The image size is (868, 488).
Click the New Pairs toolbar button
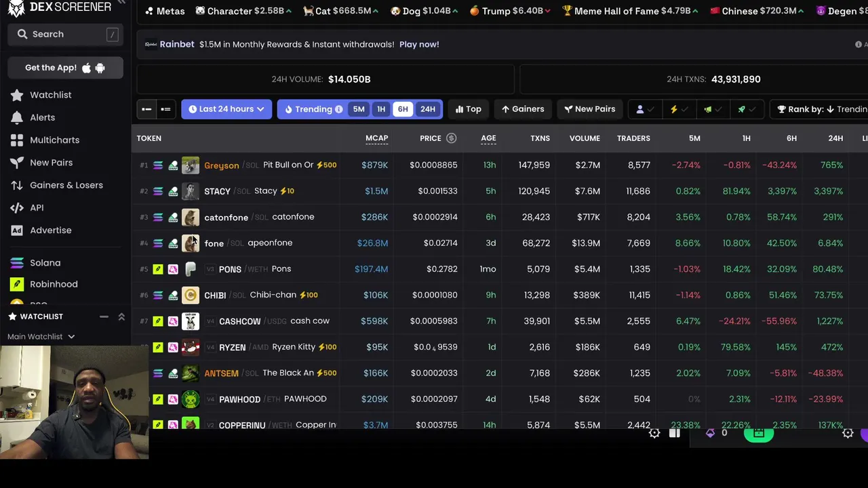(589, 109)
